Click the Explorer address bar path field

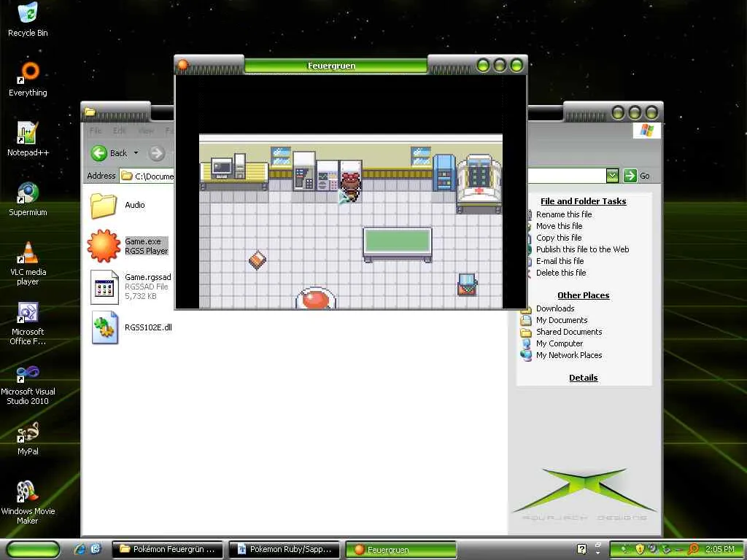pos(147,176)
